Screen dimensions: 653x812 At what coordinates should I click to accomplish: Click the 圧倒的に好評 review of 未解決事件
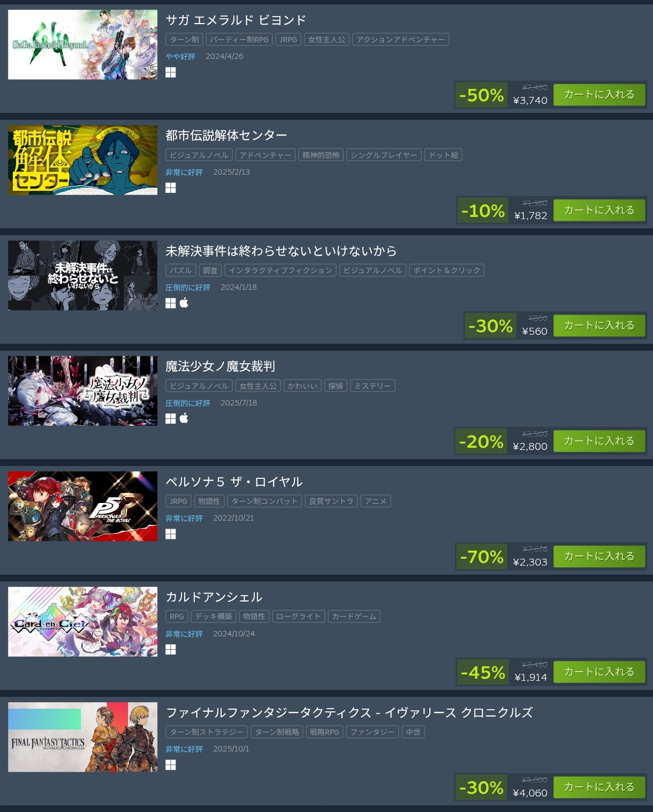pyautogui.click(x=188, y=288)
